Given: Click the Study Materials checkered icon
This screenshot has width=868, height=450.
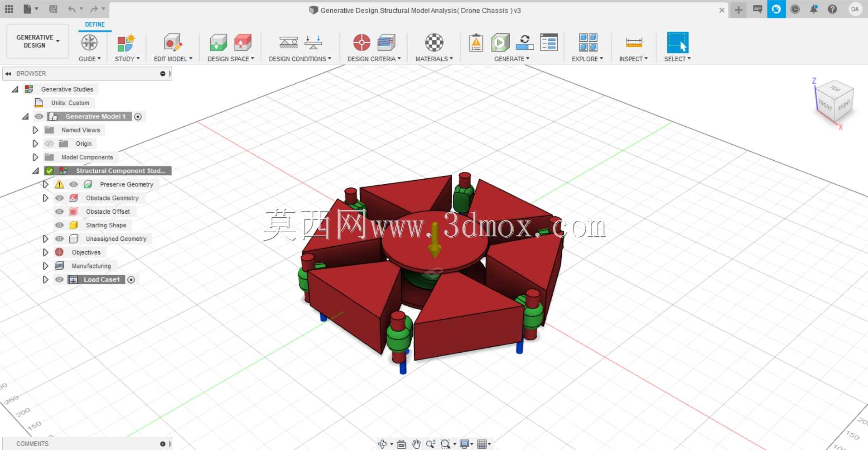Looking at the screenshot, I should click(x=434, y=43).
